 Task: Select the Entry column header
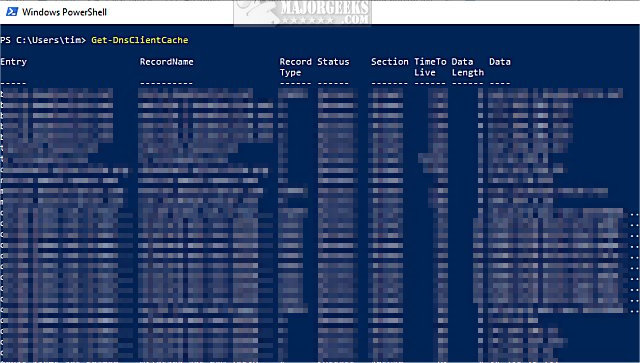point(13,62)
